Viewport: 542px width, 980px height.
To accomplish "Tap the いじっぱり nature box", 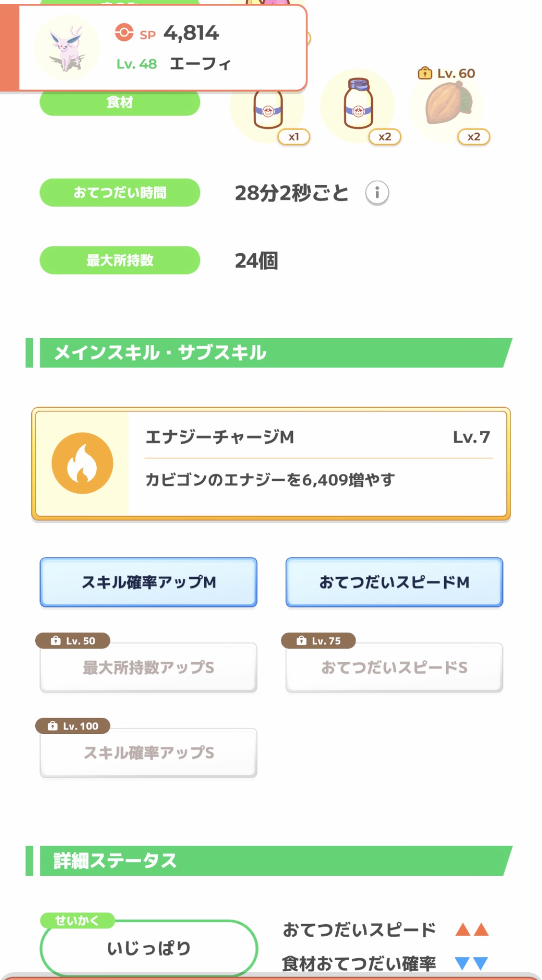I will 148,948.
